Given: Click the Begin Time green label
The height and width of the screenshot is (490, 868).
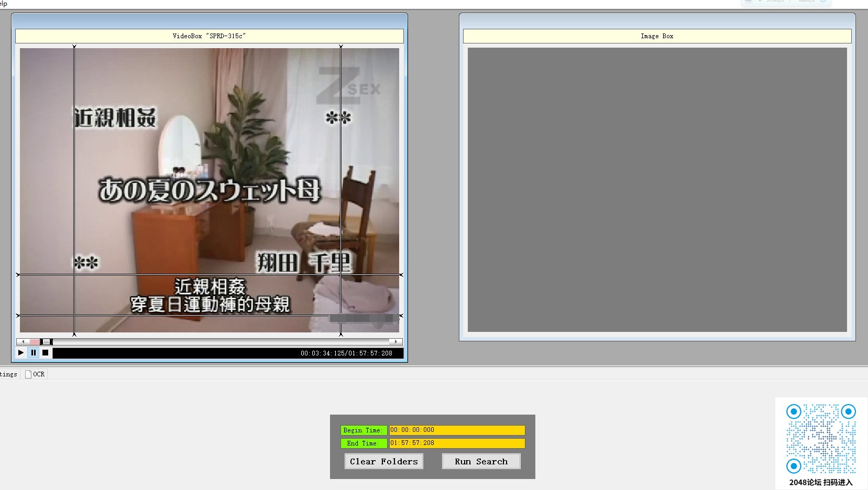Looking at the screenshot, I should (x=364, y=430).
